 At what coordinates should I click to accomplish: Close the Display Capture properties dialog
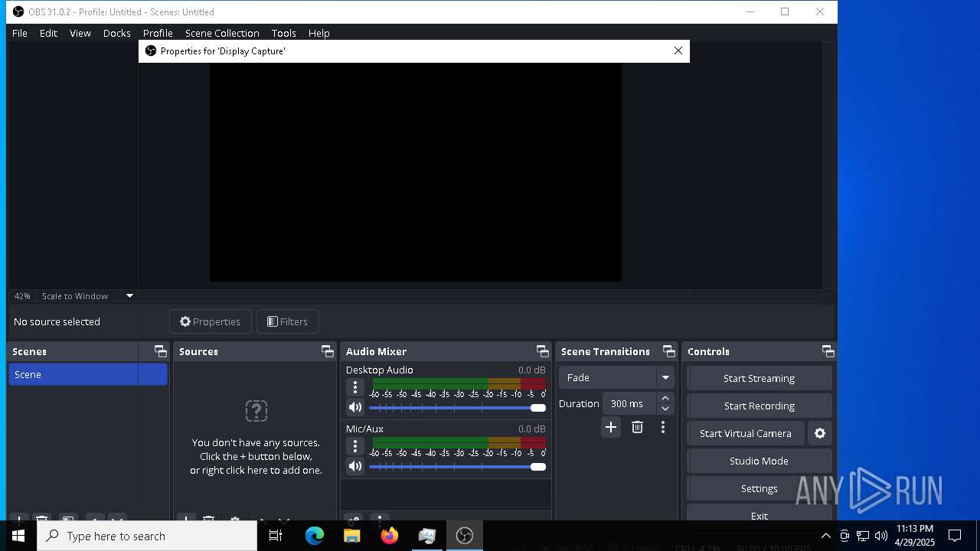678,51
